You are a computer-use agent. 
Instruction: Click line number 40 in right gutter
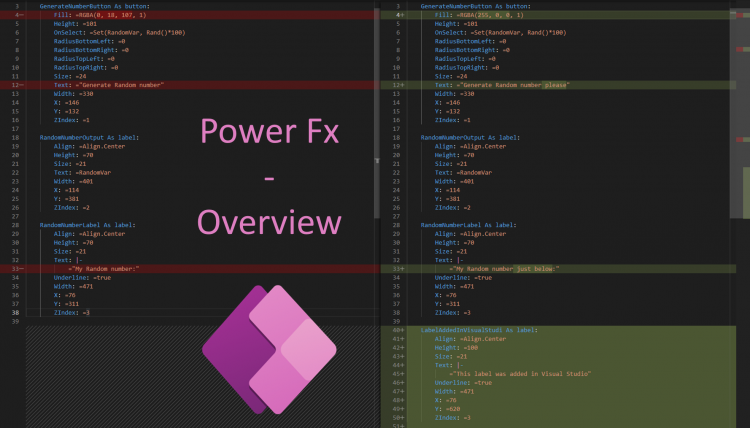398,329
